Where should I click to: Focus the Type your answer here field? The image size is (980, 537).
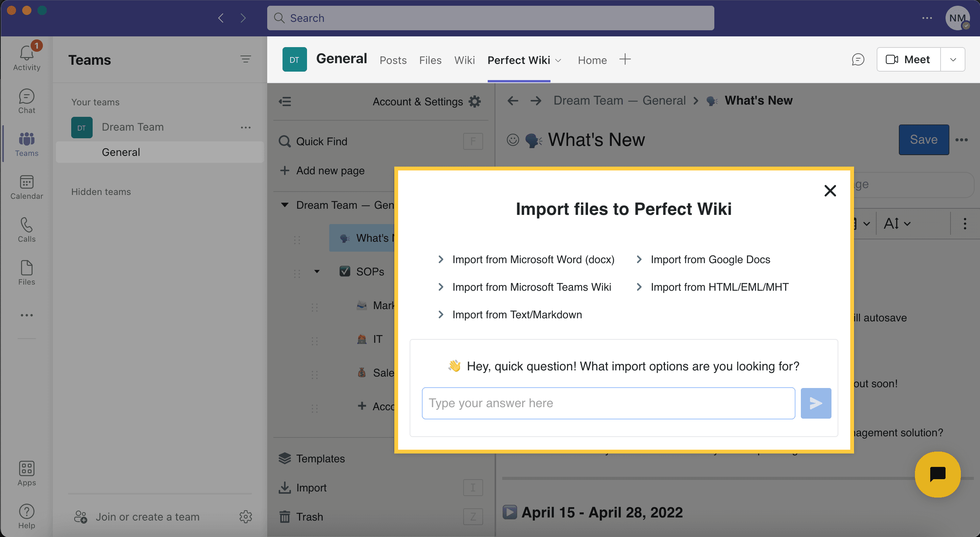tap(608, 403)
